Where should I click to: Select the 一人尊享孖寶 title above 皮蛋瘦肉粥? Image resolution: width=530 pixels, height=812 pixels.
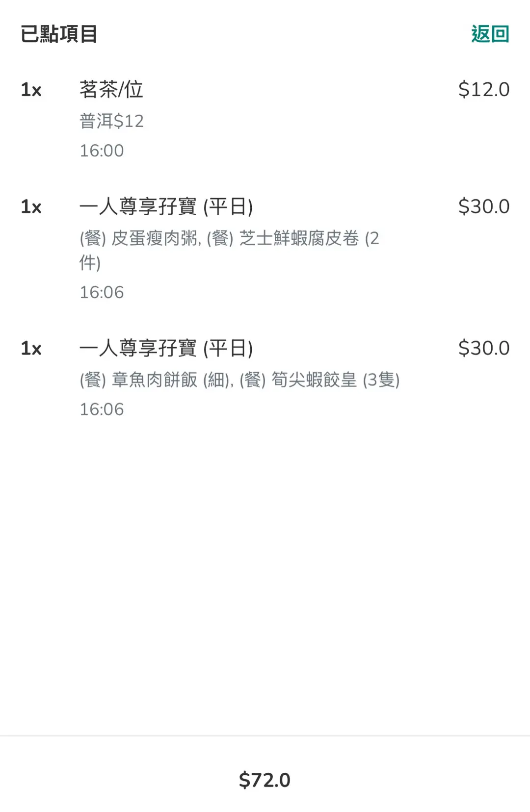[166, 207]
